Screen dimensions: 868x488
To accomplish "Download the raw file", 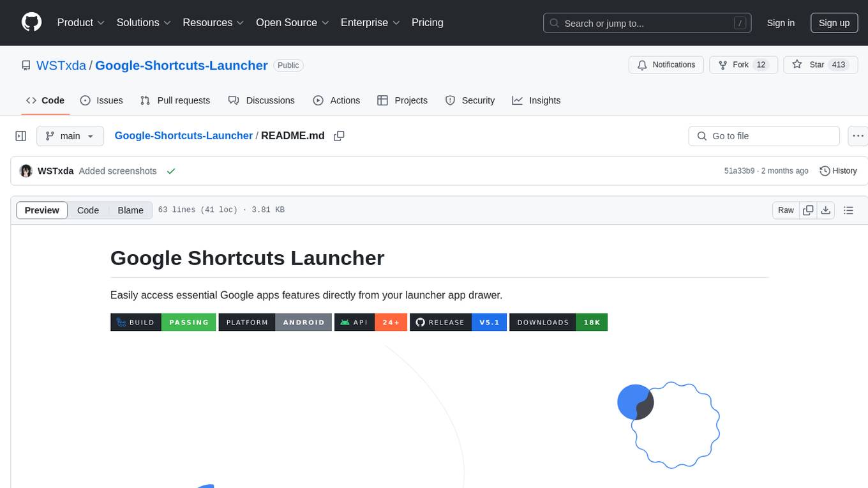I will (x=825, y=210).
